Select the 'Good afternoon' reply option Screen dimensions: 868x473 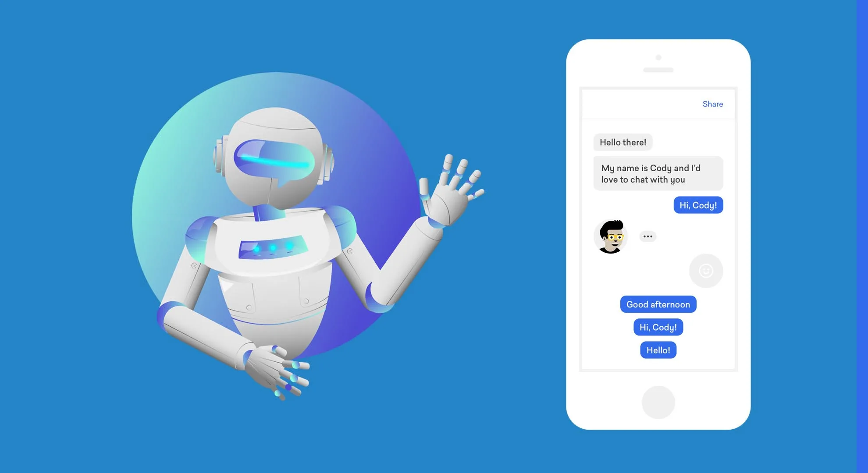657,304
